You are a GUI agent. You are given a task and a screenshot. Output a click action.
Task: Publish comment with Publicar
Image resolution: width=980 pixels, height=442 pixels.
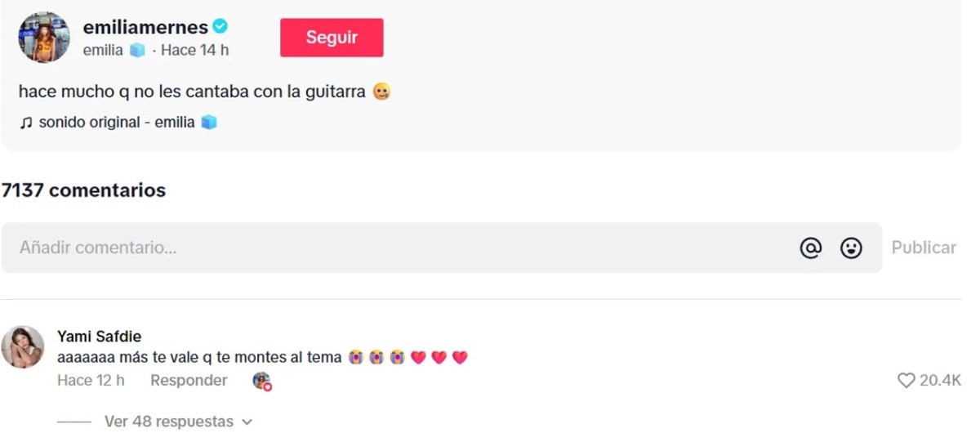point(924,248)
